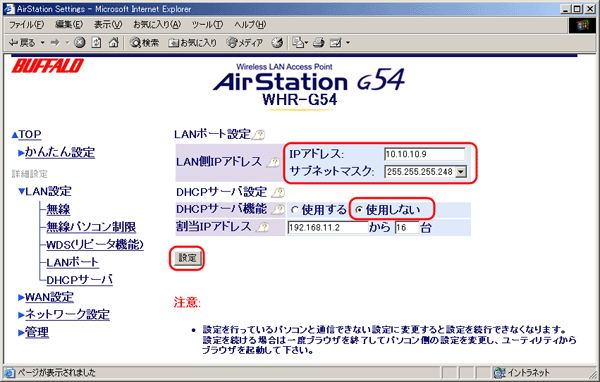600x382 pixels.
Task: Click IE icon in title bar
Action: tap(9, 8)
